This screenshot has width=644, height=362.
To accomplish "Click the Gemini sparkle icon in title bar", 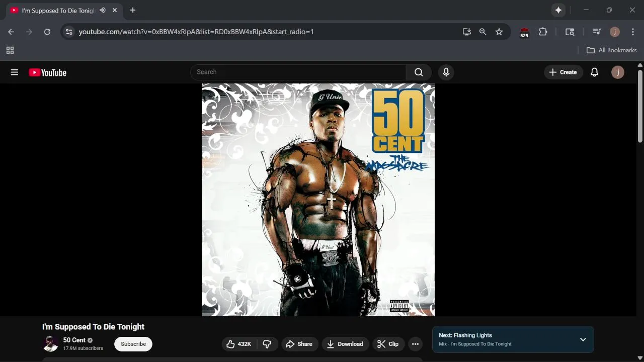I will click(558, 10).
